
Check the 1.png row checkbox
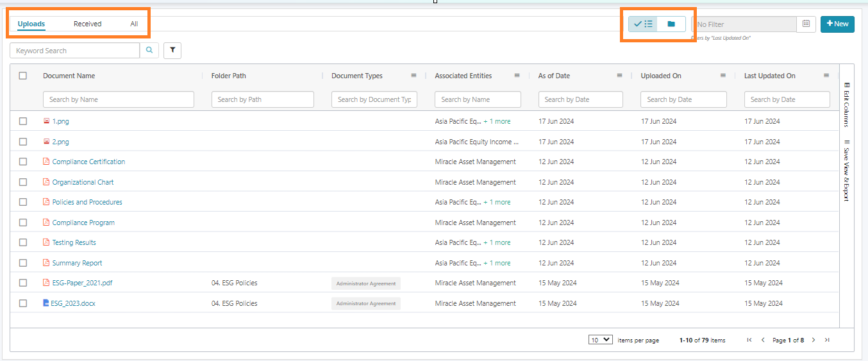pos(23,121)
